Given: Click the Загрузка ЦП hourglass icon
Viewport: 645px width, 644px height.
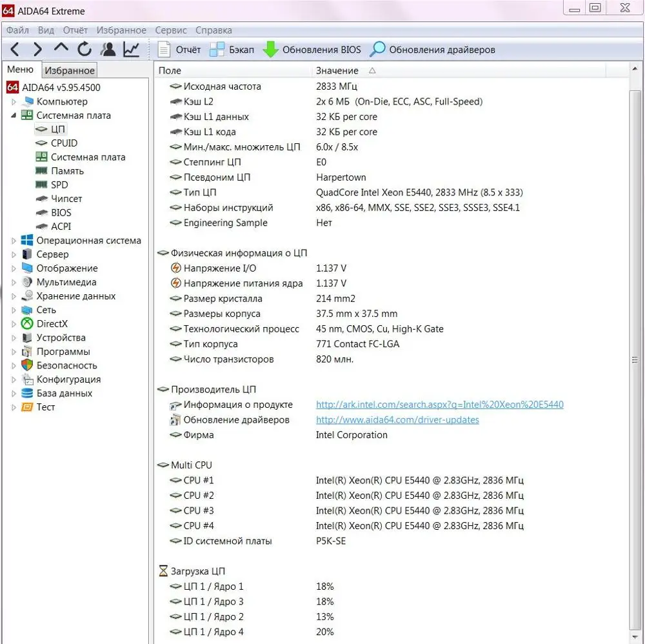Looking at the screenshot, I should (163, 570).
